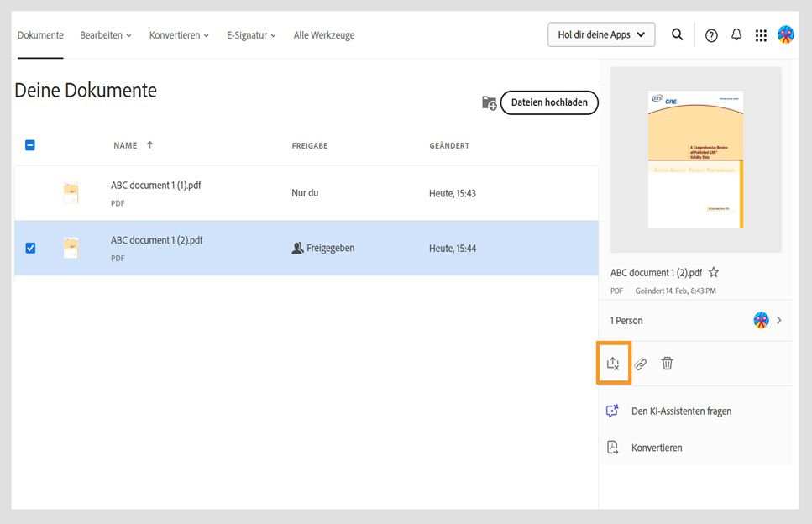
Task: Create a new folder icon
Action: click(489, 103)
